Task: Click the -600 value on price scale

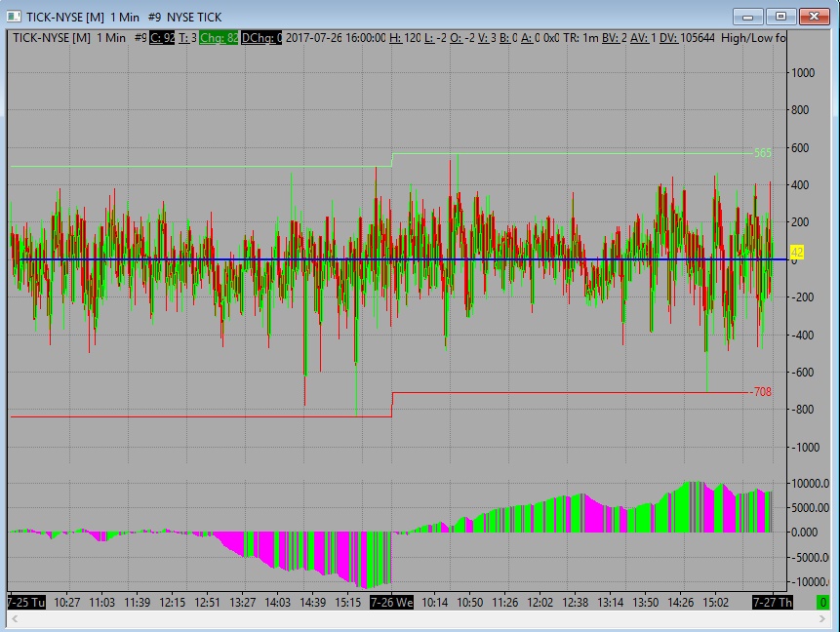Action: (802, 373)
